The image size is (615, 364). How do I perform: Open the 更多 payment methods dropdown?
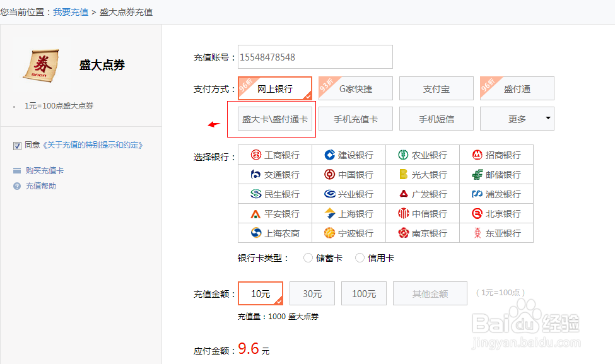517,119
